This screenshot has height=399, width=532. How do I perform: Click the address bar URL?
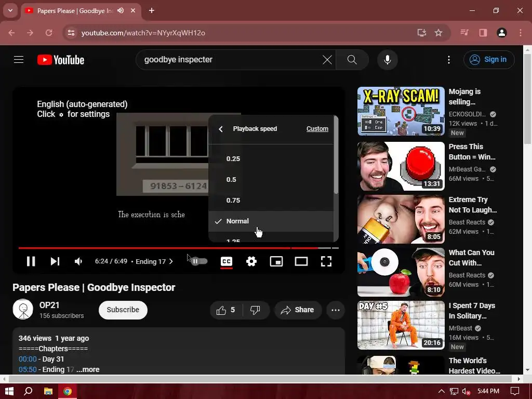click(143, 33)
